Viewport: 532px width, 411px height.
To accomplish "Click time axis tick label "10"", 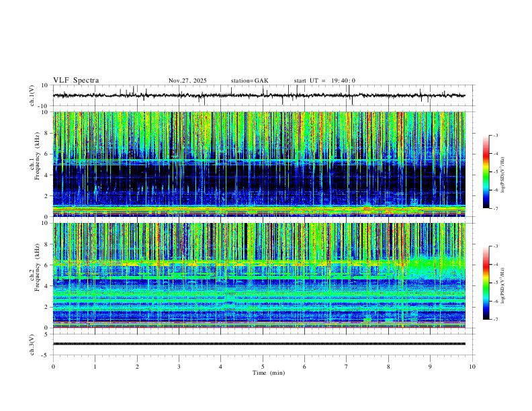I will pyautogui.click(x=472, y=367).
